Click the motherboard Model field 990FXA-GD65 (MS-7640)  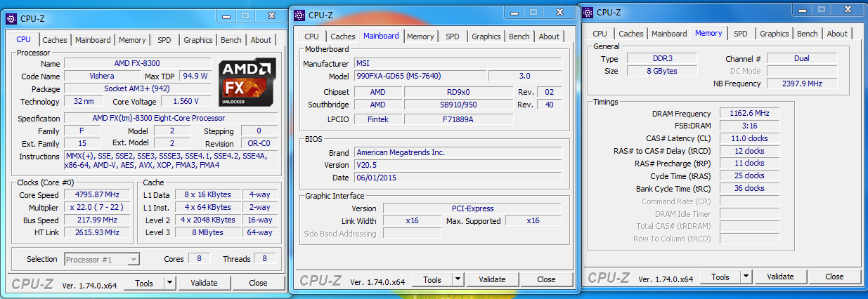point(419,76)
